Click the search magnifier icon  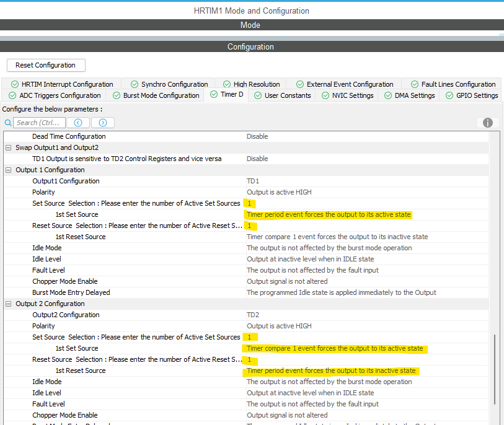tap(8, 123)
